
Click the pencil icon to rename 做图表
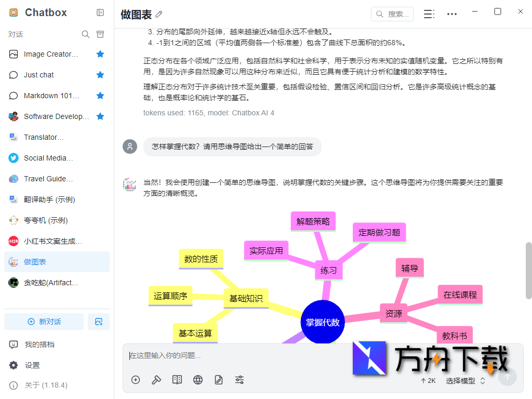click(158, 15)
